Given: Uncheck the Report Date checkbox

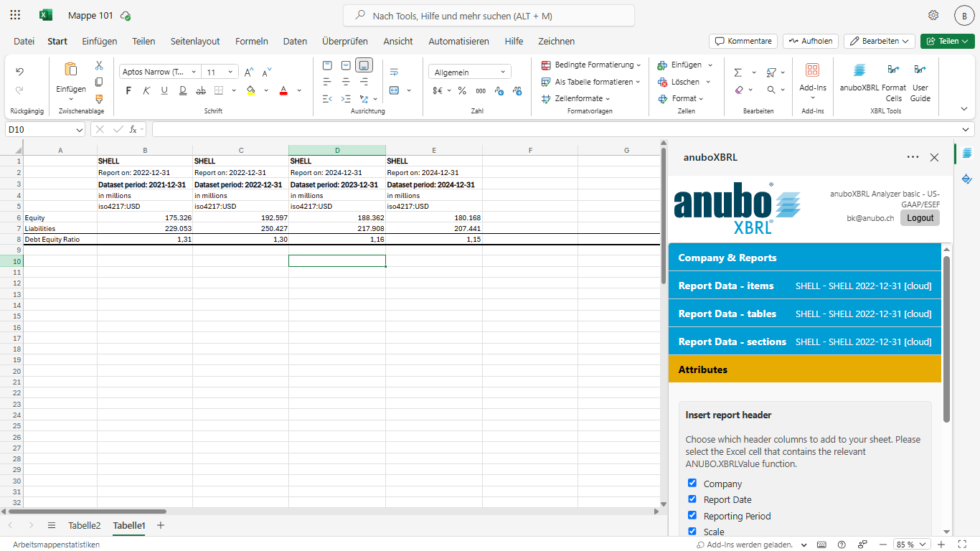Looking at the screenshot, I should [692, 499].
